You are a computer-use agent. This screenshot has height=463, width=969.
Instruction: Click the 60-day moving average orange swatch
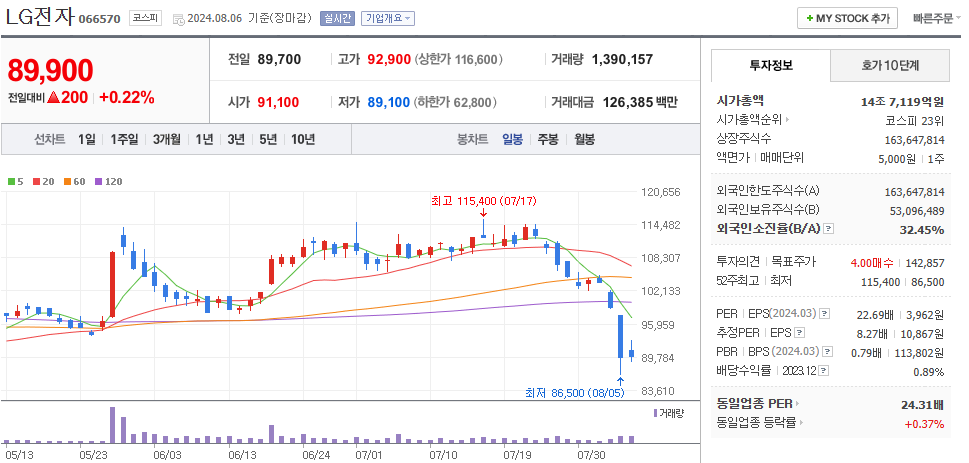coord(67,182)
